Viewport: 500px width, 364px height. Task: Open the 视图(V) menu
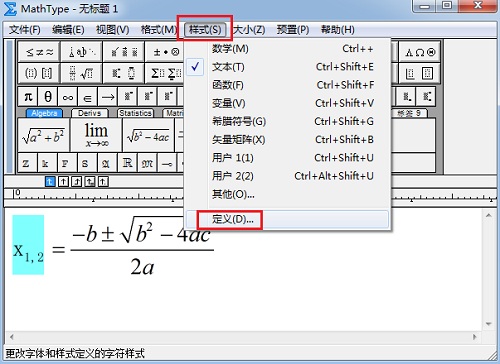pos(112,30)
